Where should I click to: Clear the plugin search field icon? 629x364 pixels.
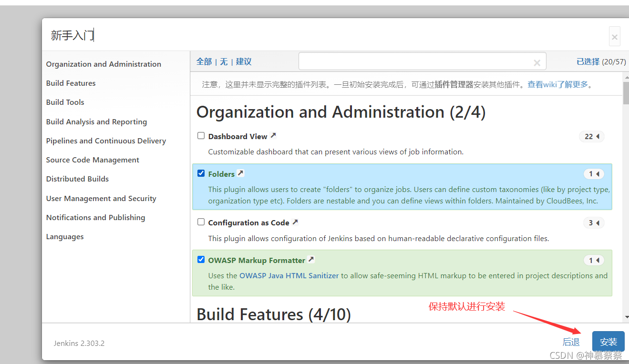click(x=537, y=62)
